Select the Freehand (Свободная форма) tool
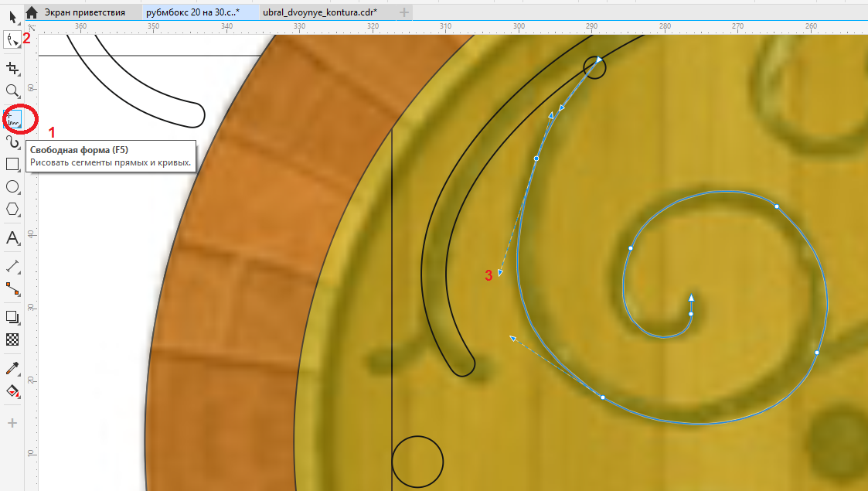This screenshot has width=868, height=491. pyautogui.click(x=12, y=118)
